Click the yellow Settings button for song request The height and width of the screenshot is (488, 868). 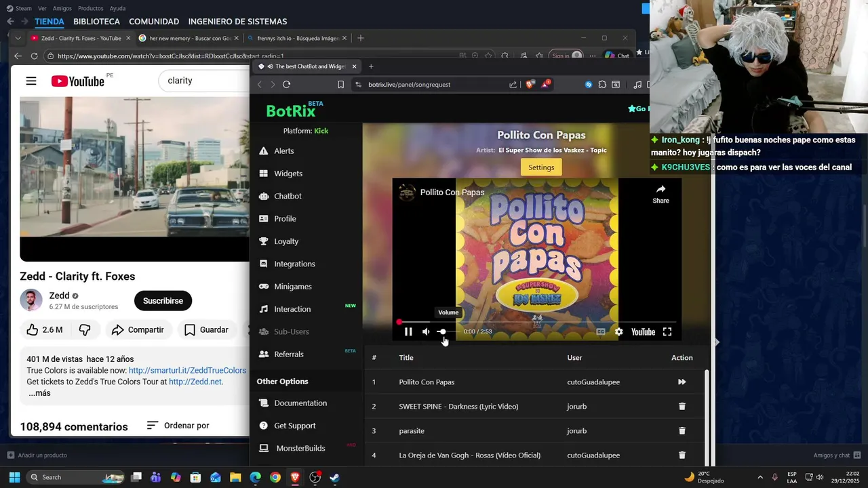(x=541, y=167)
